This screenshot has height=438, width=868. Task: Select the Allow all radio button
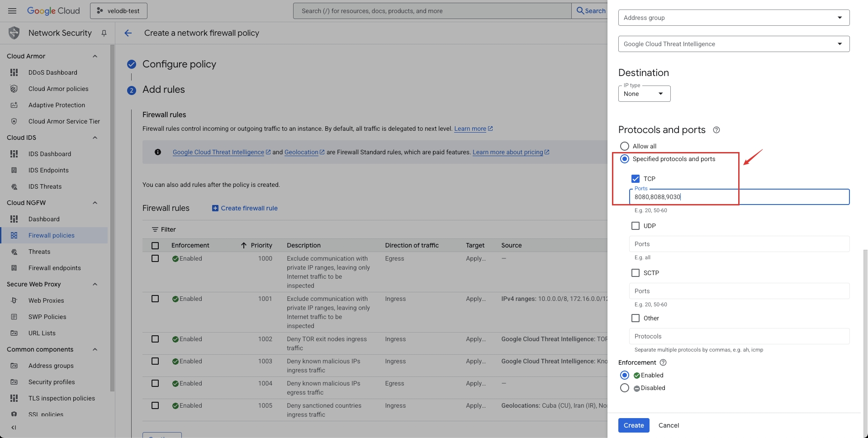coord(625,146)
